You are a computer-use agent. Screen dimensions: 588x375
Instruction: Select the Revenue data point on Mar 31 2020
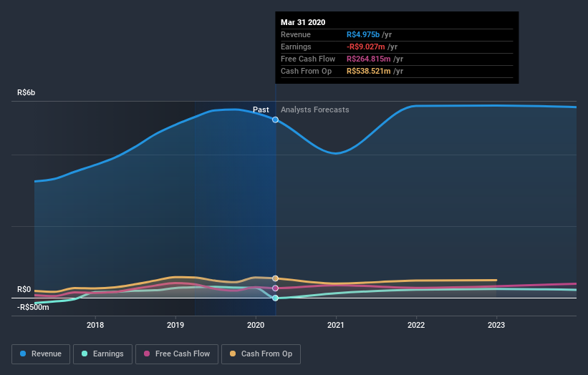click(275, 120)
